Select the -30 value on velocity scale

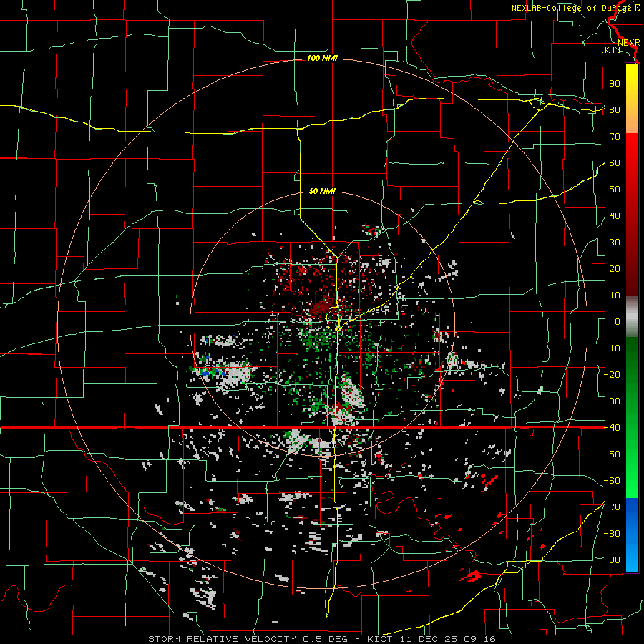click(612, 401)
